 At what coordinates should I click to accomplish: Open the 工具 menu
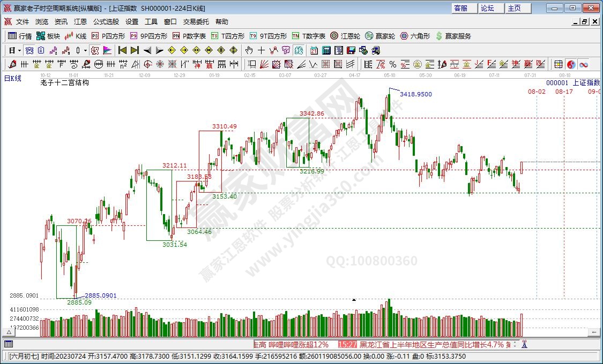(x=151, y=22)
